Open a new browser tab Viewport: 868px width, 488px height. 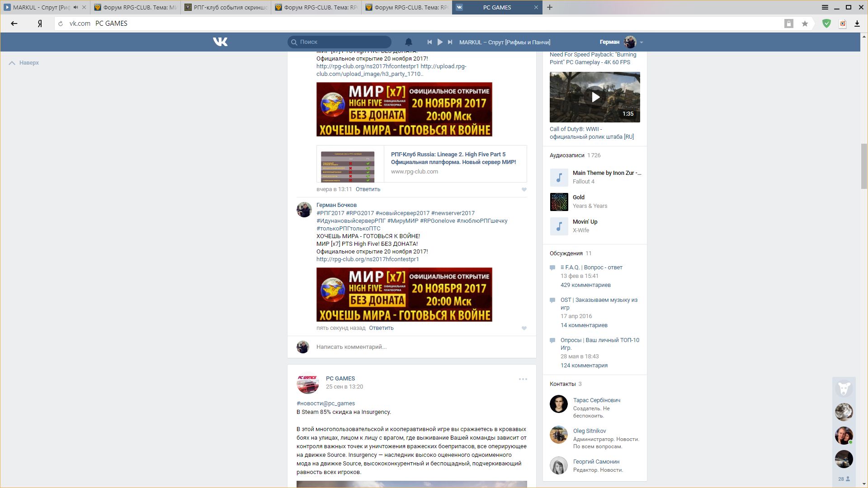click(550, 7)
